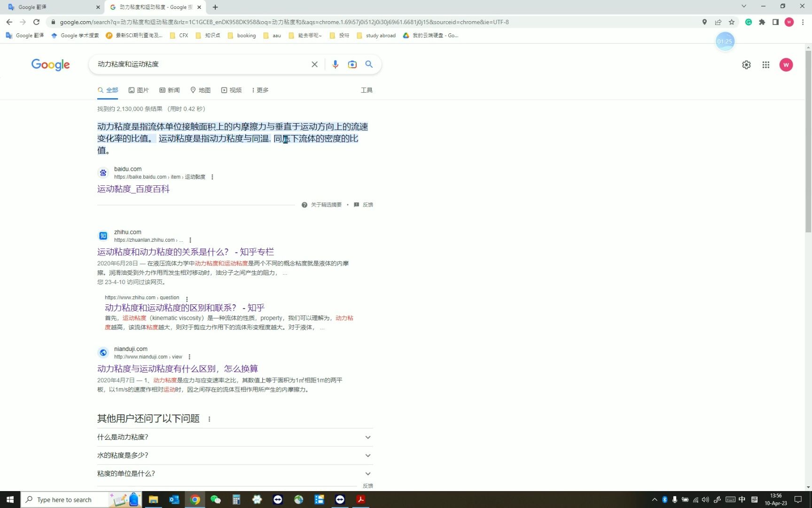Show hidden system tray icons
The height and width of the screenshot is (508, 812).
[654, 500]
